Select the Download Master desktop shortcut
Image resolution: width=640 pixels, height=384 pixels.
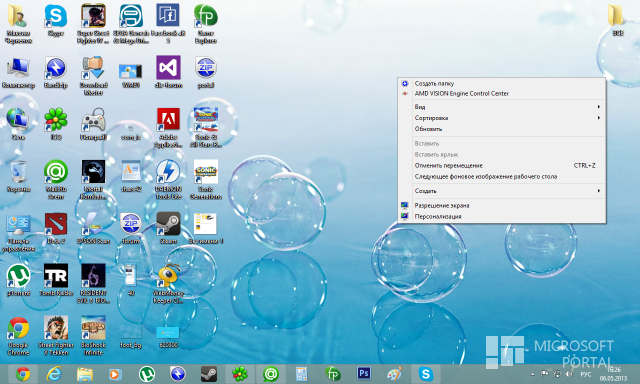click(93, 76)
